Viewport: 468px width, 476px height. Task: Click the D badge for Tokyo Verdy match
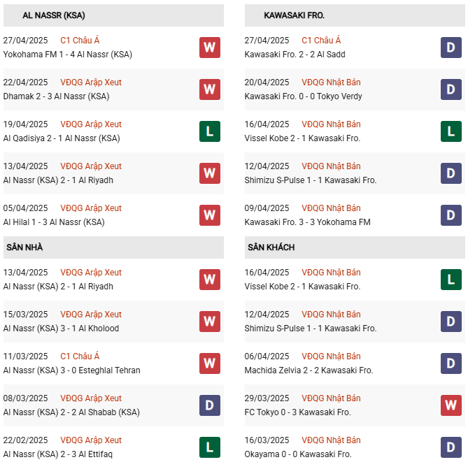click(x=451, y=89)
